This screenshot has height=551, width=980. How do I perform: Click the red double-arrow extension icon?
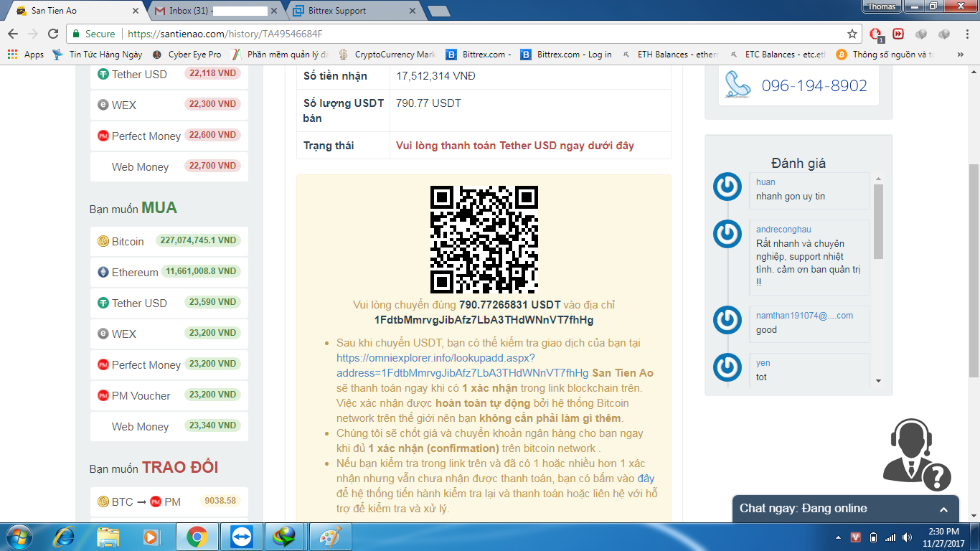point(898,34)
